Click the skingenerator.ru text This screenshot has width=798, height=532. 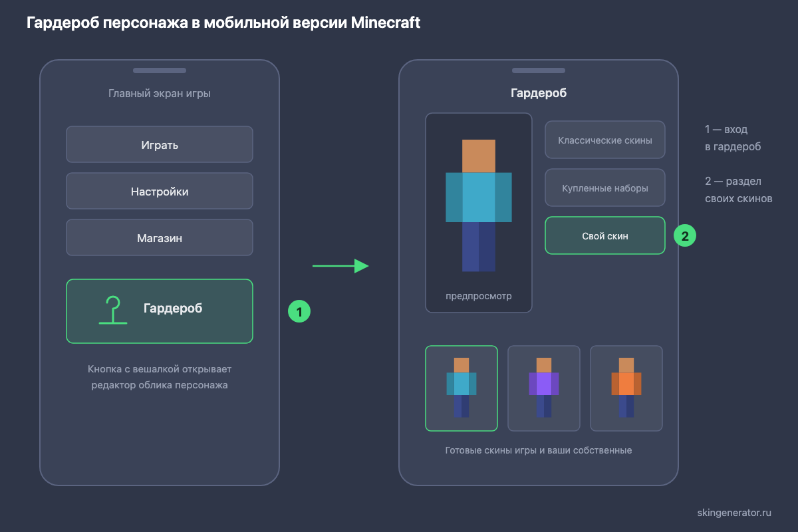point(734,512)
